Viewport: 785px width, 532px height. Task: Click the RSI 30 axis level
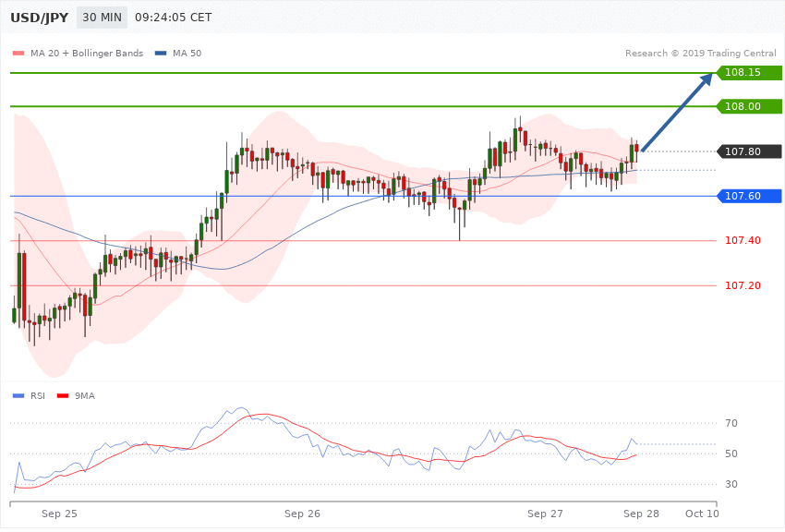pyautogui.click(x=731, y=485)
